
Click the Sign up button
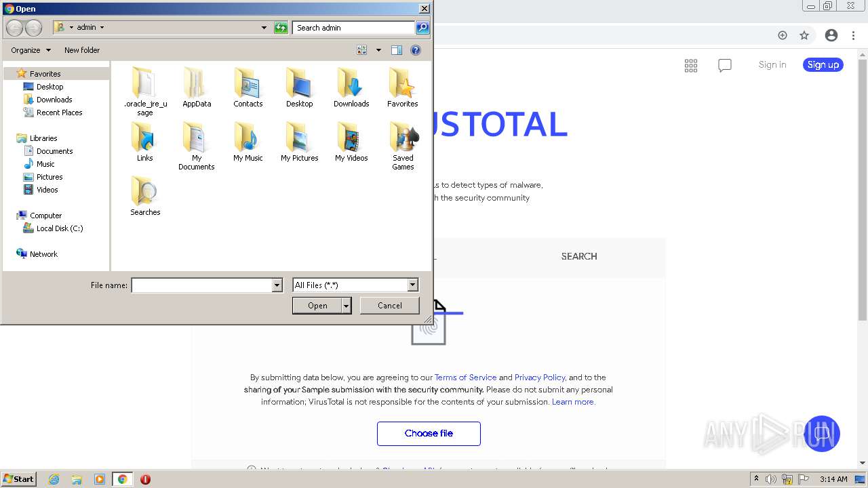coord(823,65)
